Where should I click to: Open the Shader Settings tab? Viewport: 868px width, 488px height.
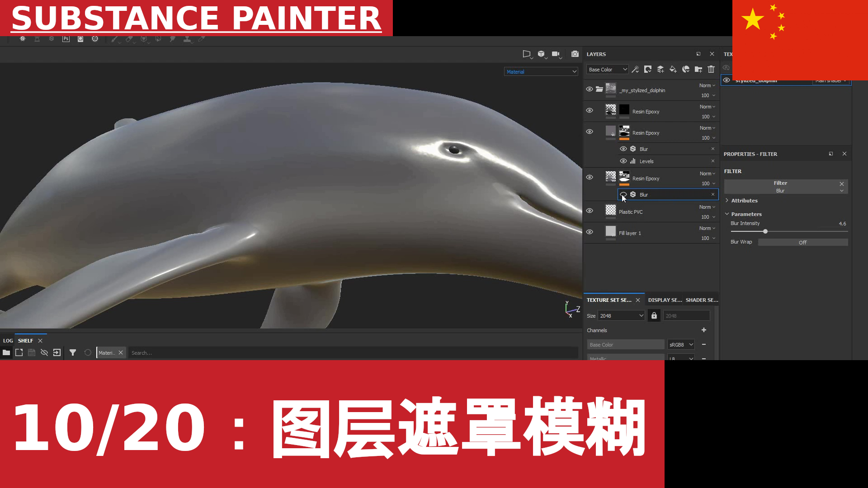702,300
